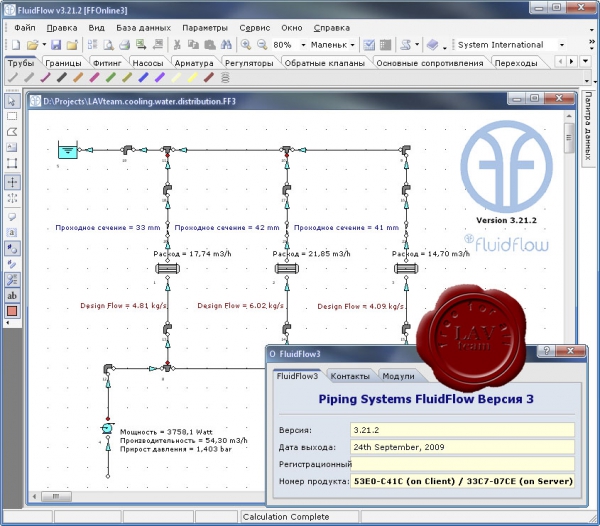Expand the dropdown arrow beside the Open icon
Viewport: 600px width, 526px height.
(44, 45)
